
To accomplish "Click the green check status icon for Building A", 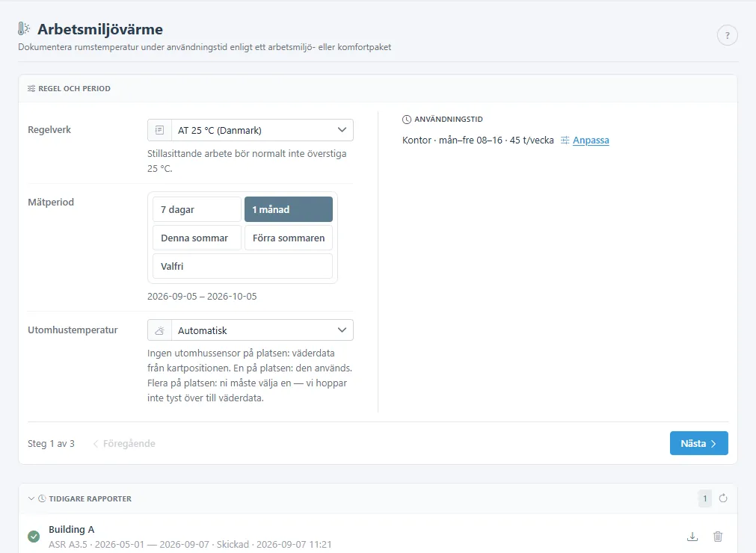I will (x=34, y=536).
